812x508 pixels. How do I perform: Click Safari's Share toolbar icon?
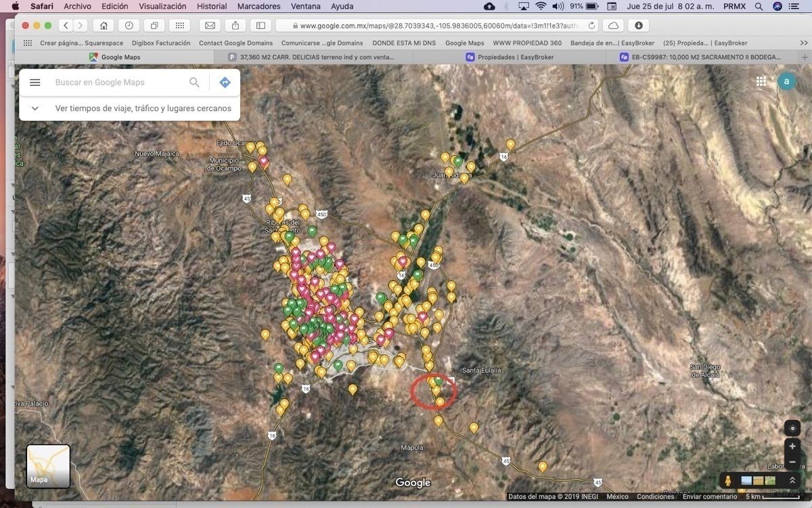pos(235,26)
